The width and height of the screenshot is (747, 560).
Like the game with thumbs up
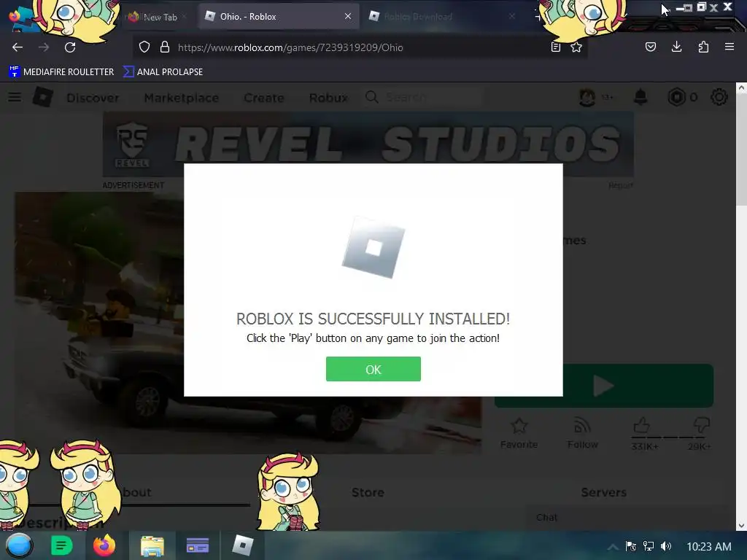[642, 425]
